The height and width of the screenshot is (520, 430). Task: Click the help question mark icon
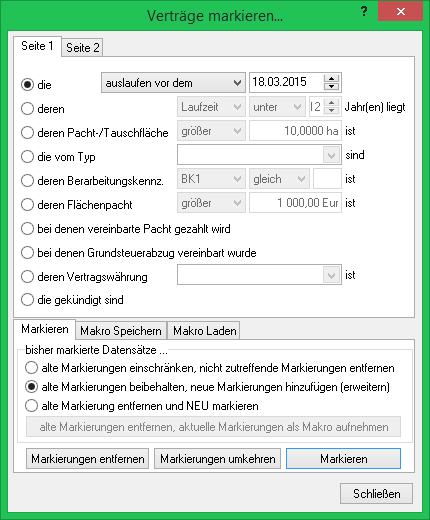pyautogui.click(x=364, y=12)
